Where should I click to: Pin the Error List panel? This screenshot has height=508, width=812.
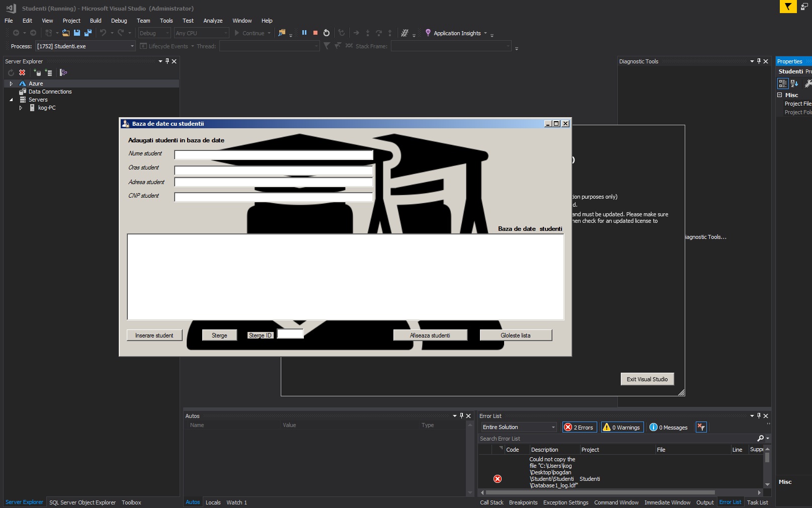coord(759,416)
